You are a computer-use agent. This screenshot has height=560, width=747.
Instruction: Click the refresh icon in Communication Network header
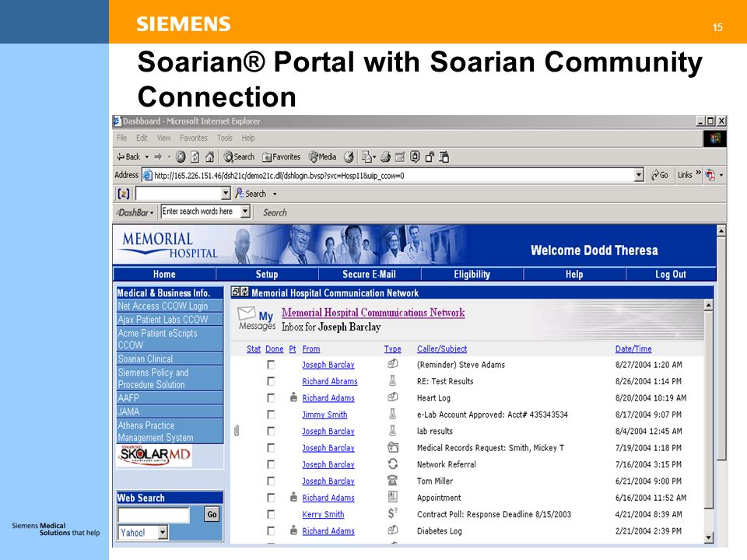pos(245,292)
